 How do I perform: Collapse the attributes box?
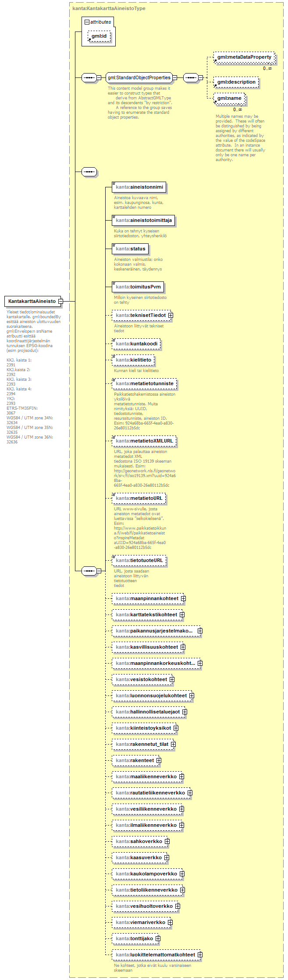tap(87, 22)
